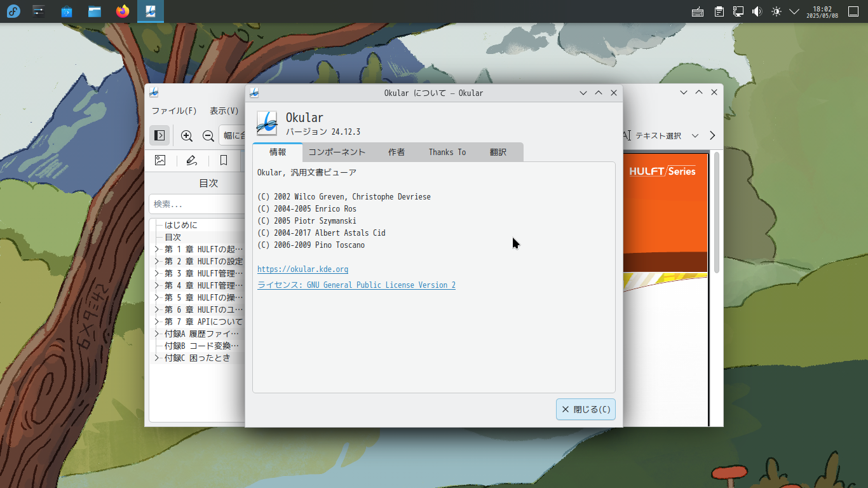868x488 pixels.
Task: Open the volume control in system tray
Action: tap(757, 11)
